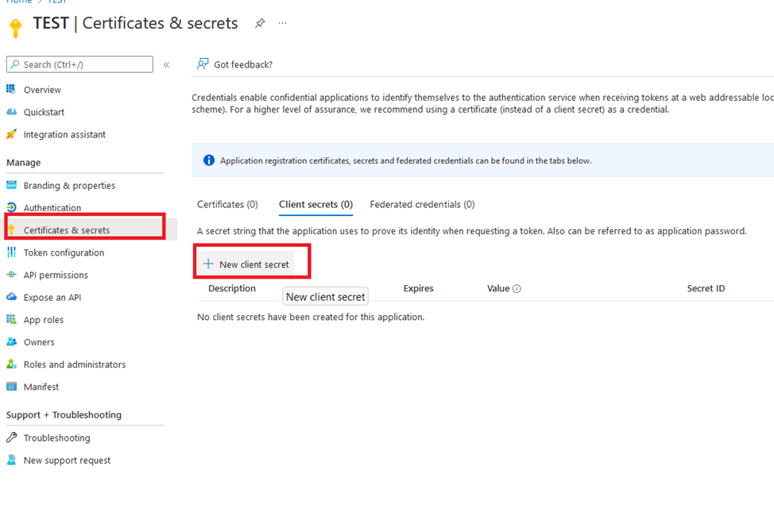The image size is (774, 532).
Task: Open Expose an API
Action: [x=52, y=297]
